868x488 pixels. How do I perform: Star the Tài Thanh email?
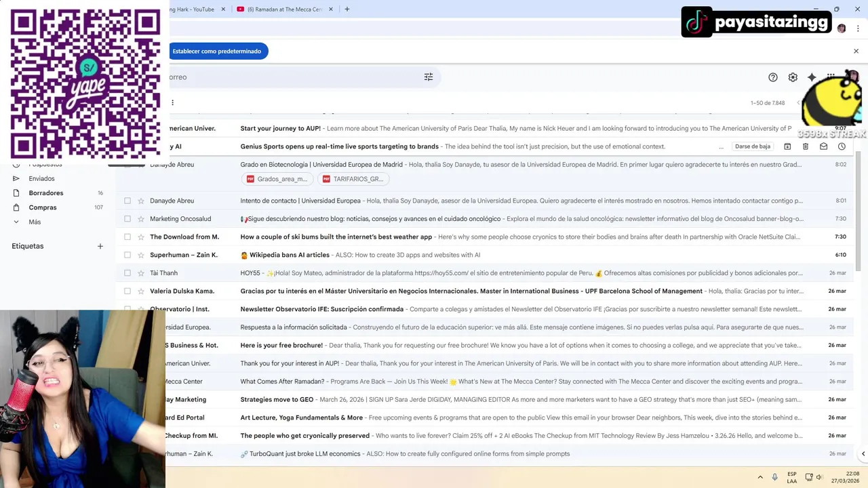[141, 273]
